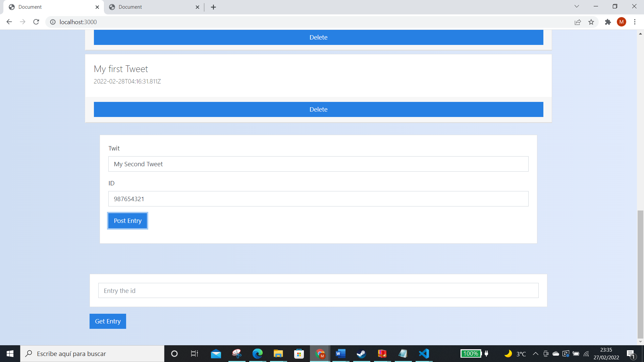The height and width of the screenshot is (362, 644).
Task: Click the Entry the id field
Action: [x=318, y=291]
